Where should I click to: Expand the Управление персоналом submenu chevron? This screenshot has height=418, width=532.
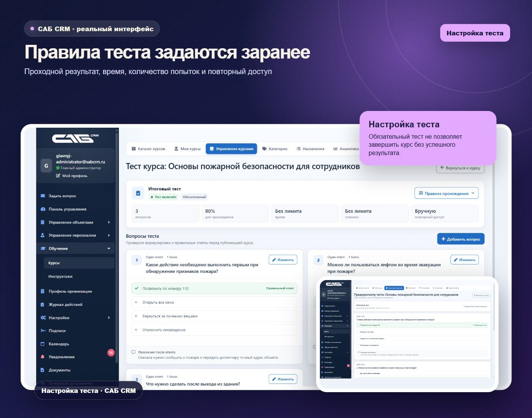tap(109, 236)
